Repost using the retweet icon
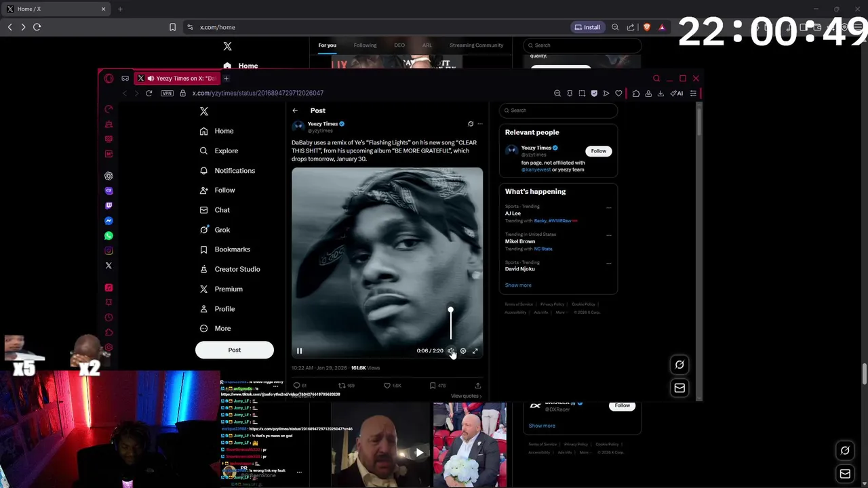This screenshot has height=488, width=868. [x=342, y=385]
